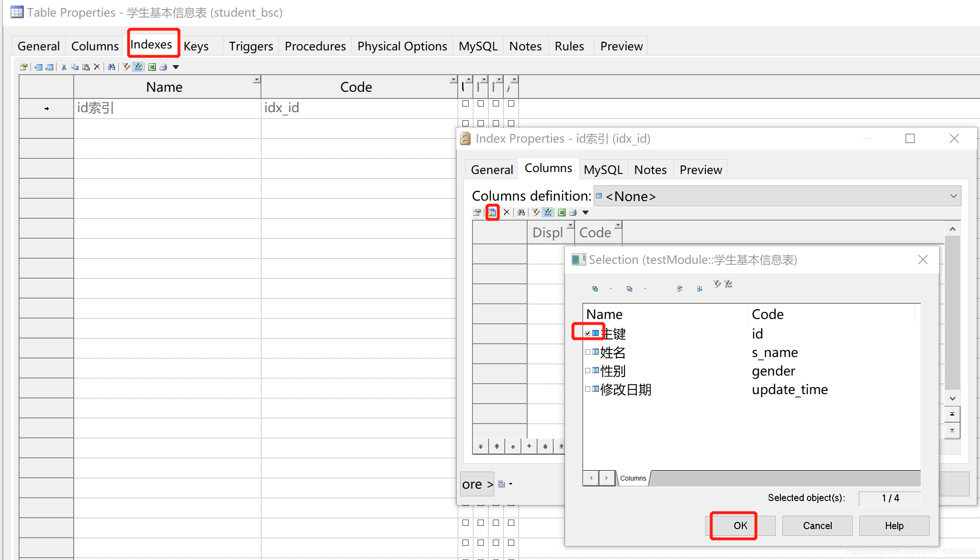Check the 姓名 s_name column checkbox
980x560 pixels.
tap(588, 352)
